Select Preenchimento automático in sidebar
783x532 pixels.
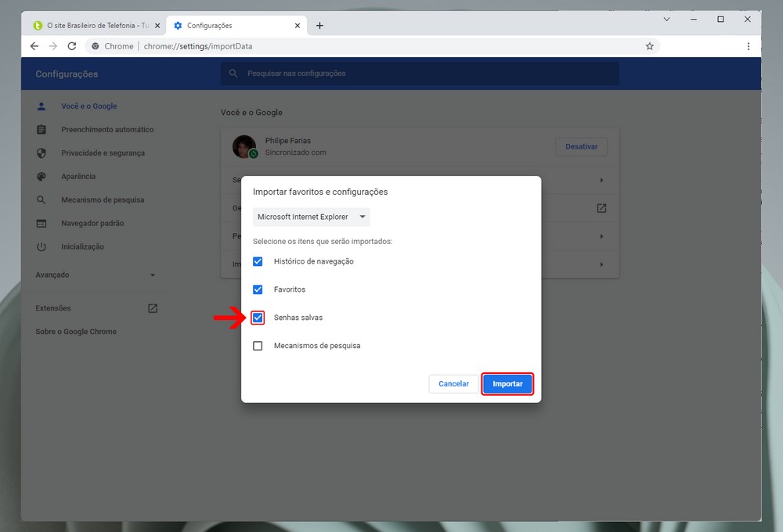[x=107, y=130]
